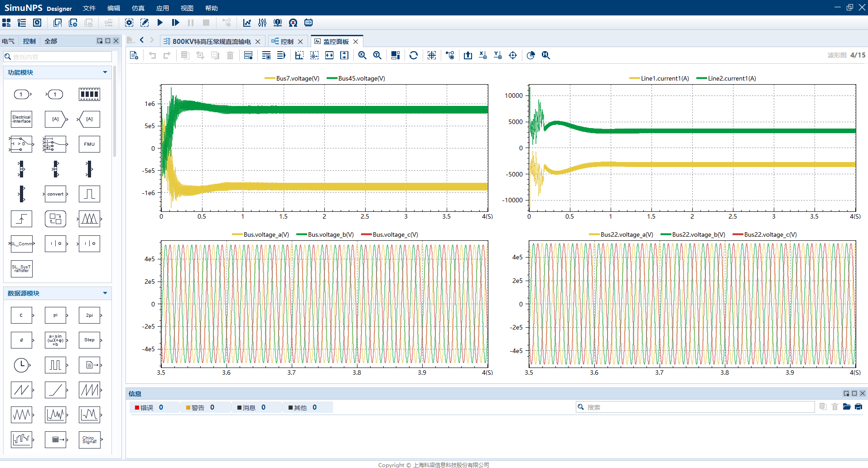Select the 电气 library category

click(x=8, y=41)
